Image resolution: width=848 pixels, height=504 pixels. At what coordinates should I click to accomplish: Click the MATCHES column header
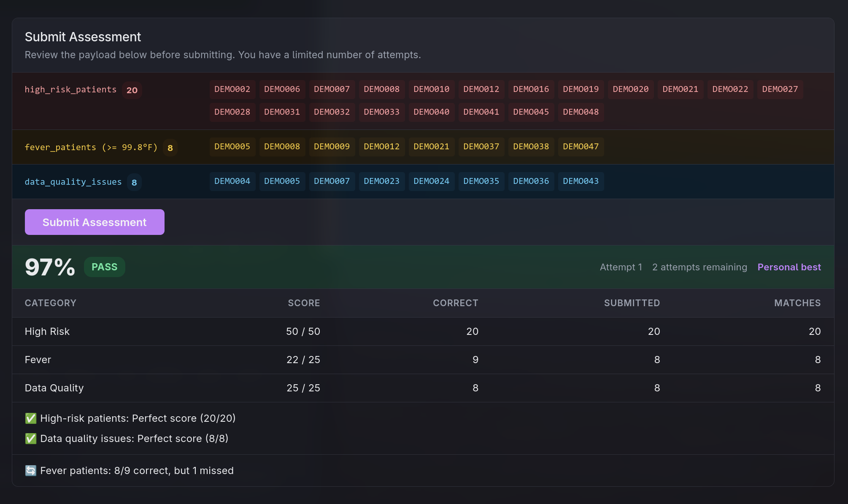tap(797, 303)
